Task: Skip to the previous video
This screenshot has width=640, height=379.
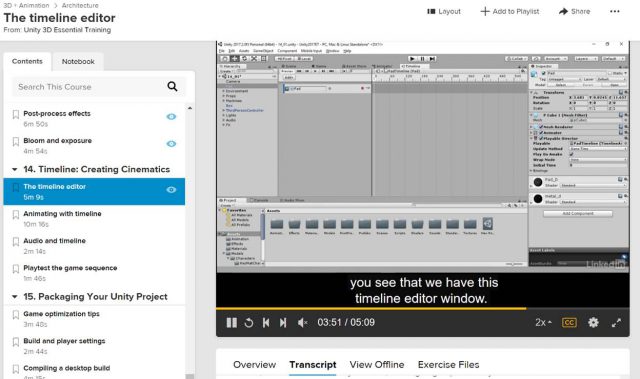Action: 266,323
